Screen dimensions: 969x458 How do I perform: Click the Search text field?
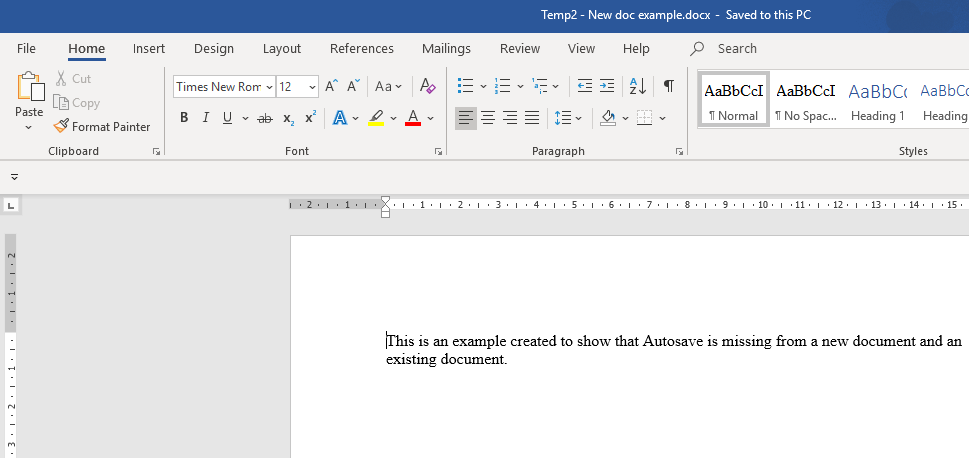pyautogui.click(x=737, y=48)
